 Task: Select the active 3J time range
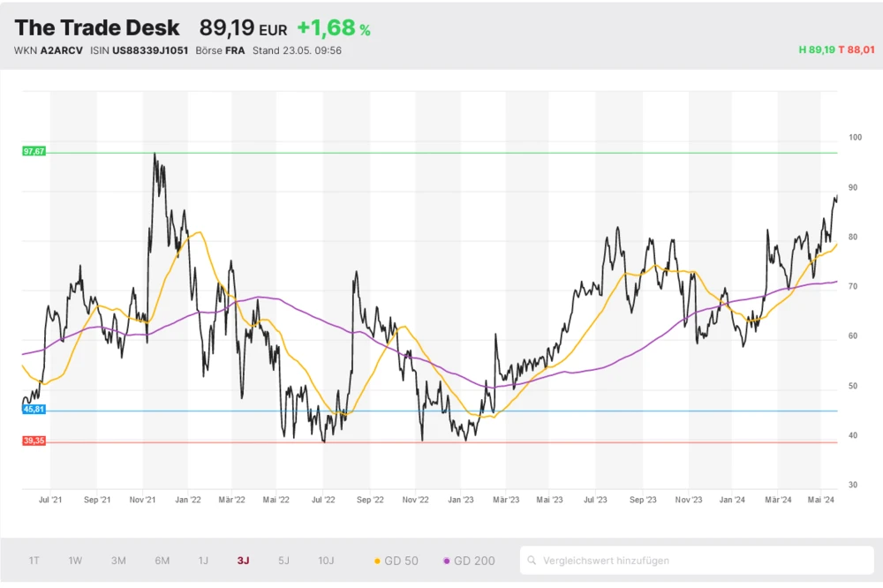[243, 561]
